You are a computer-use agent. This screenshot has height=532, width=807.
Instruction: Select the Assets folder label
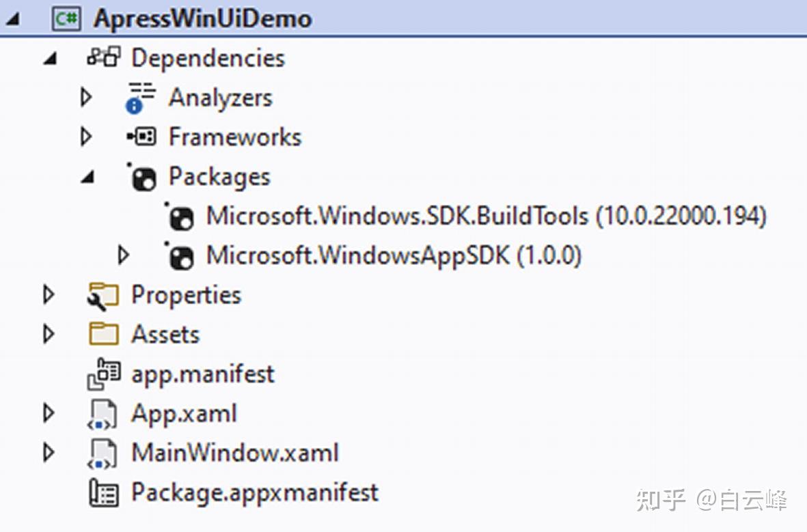(x=165, y=335)
